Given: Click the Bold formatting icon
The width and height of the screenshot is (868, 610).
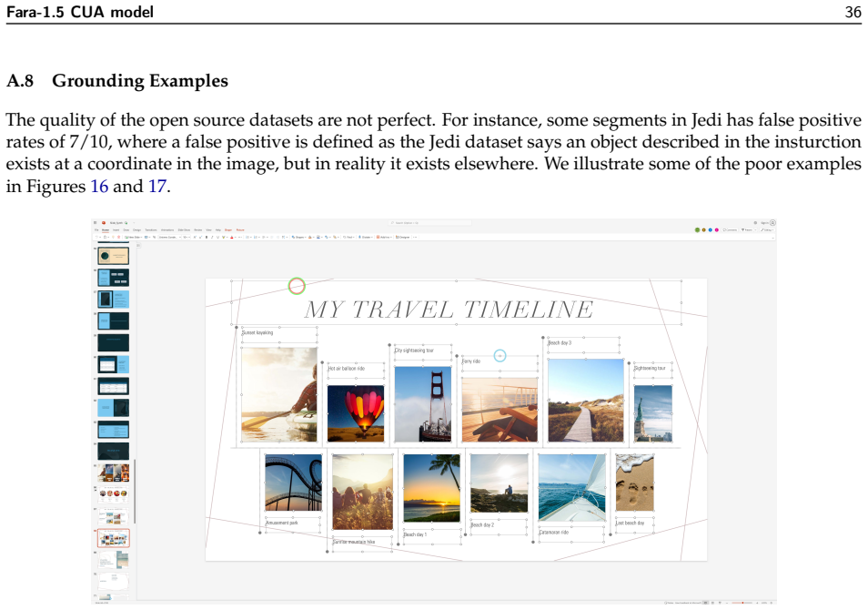Looking at the screenshot, I should tap(207, 237).
